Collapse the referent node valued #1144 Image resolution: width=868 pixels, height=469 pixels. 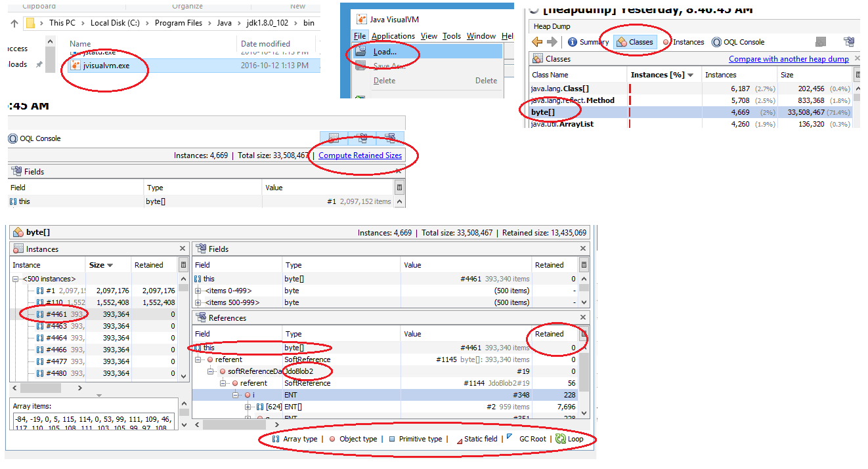(x=223, y=383)
